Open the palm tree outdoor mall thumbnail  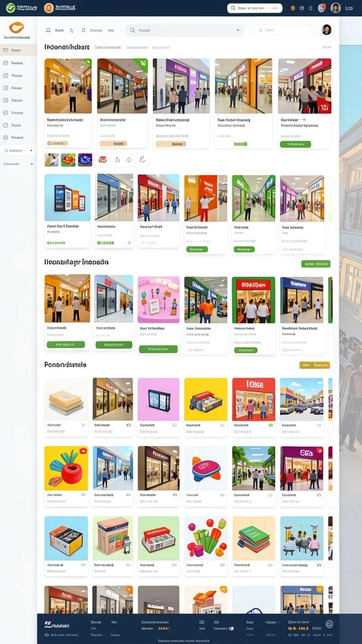(254, 469)
